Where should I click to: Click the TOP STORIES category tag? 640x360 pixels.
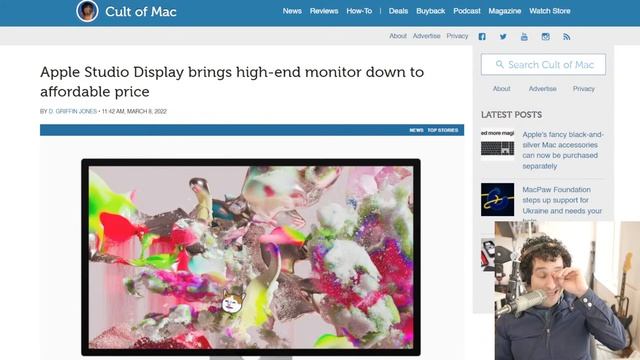click(443, 130)
